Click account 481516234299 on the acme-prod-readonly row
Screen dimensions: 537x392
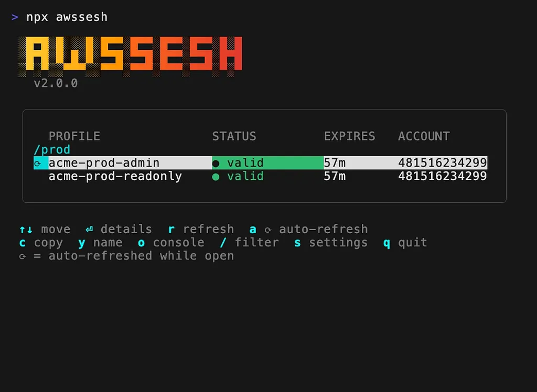442,176
